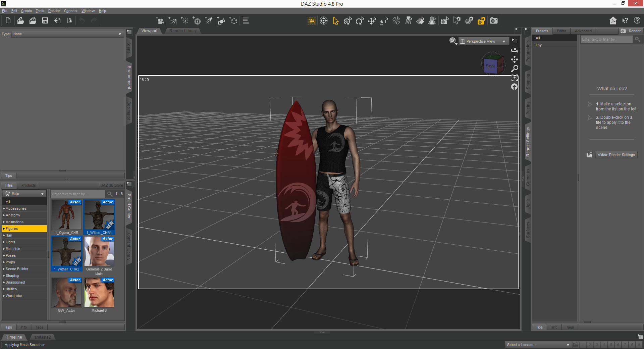The width and height of the screenshot is (644, 349).
Task: Open the Type None dropdown
Action: 67,34
